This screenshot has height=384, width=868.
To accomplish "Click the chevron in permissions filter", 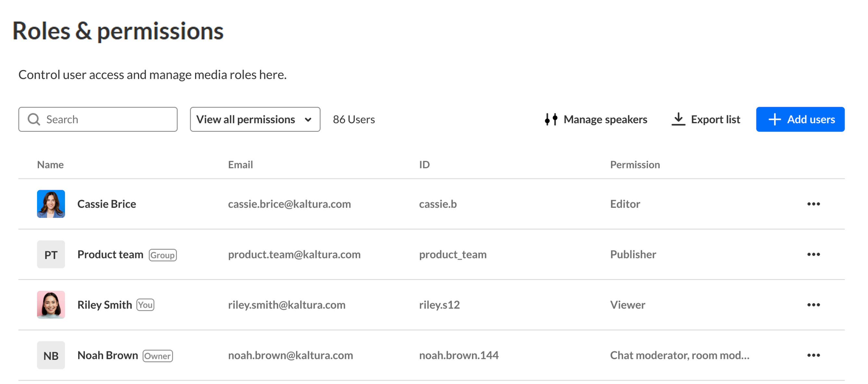I will 308,119.
